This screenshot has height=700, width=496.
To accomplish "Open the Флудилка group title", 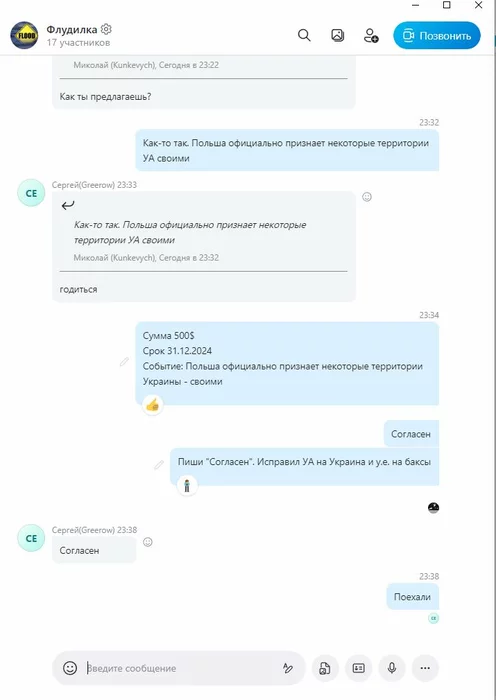I will click(x=71, y=29).
